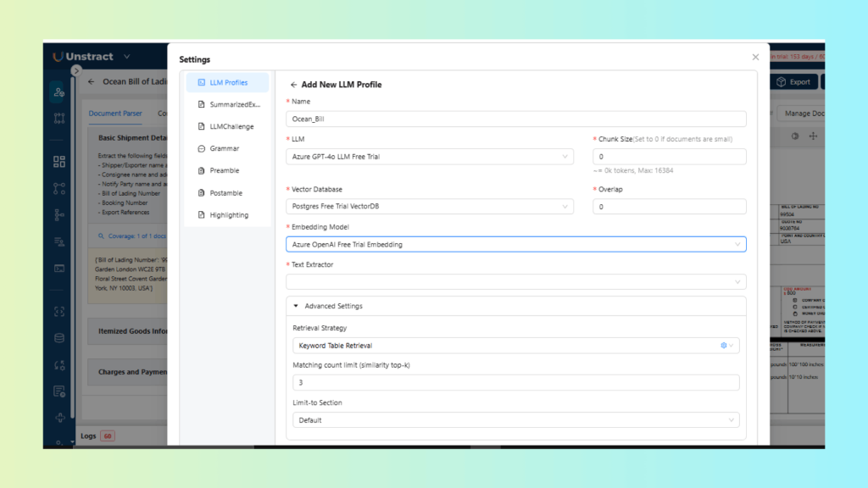868x488 pixels.
Task: Open the Limit-to Section dropdown
Action: 515,420
